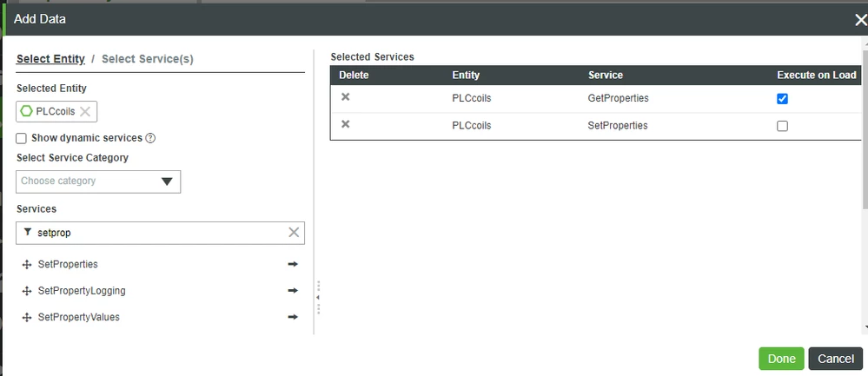Select SetPropertyValues in the services list
Viewport: 868px width, 376px height.
point(78,318)
